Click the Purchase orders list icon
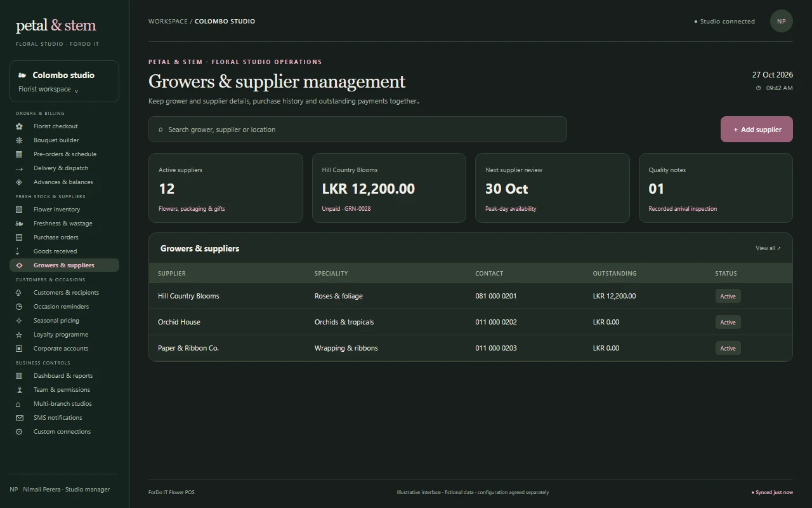812x508 pixels. tap(19, 237)
